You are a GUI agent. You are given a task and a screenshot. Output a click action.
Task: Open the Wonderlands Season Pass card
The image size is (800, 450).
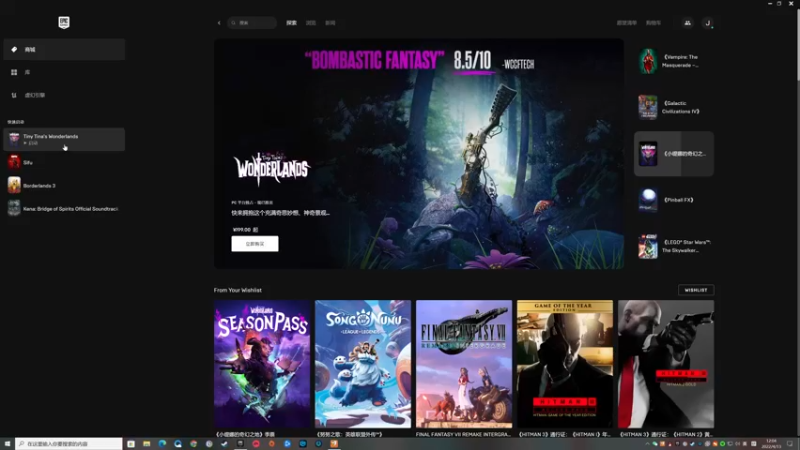262,364
